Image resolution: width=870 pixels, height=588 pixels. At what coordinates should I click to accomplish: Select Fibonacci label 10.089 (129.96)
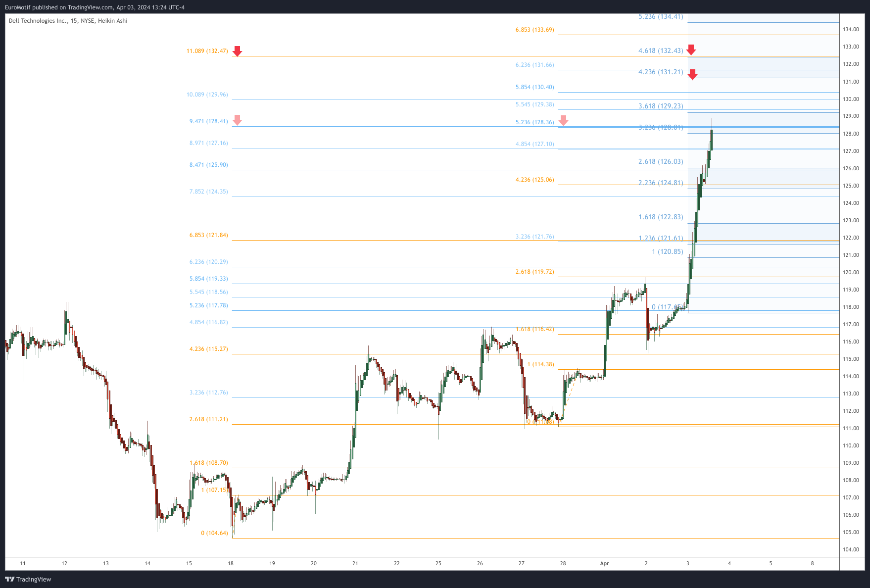coord(207,95)
